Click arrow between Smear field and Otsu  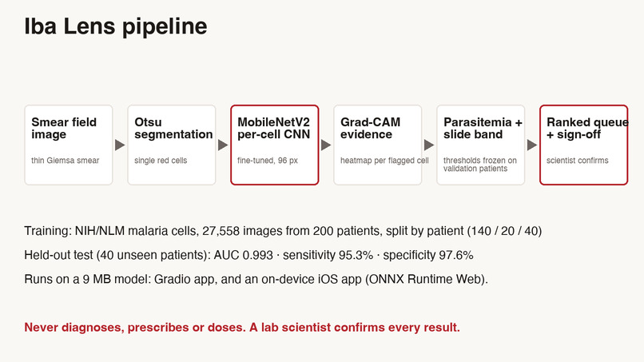pos(120,145)
